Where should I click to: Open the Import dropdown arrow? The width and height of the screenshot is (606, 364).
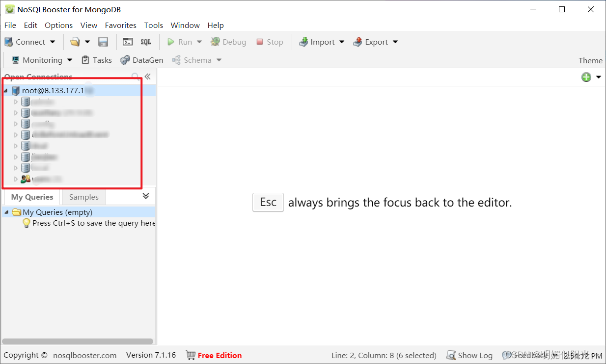(x=342, y=42)
